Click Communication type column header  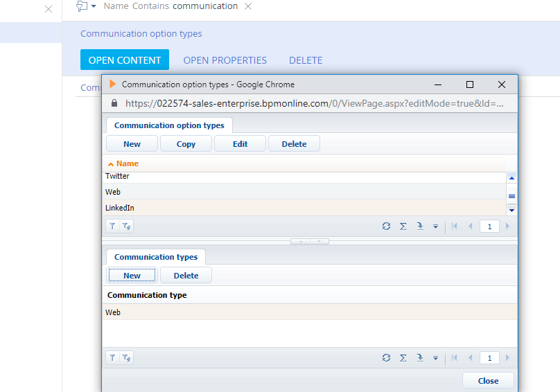(147, 295)
